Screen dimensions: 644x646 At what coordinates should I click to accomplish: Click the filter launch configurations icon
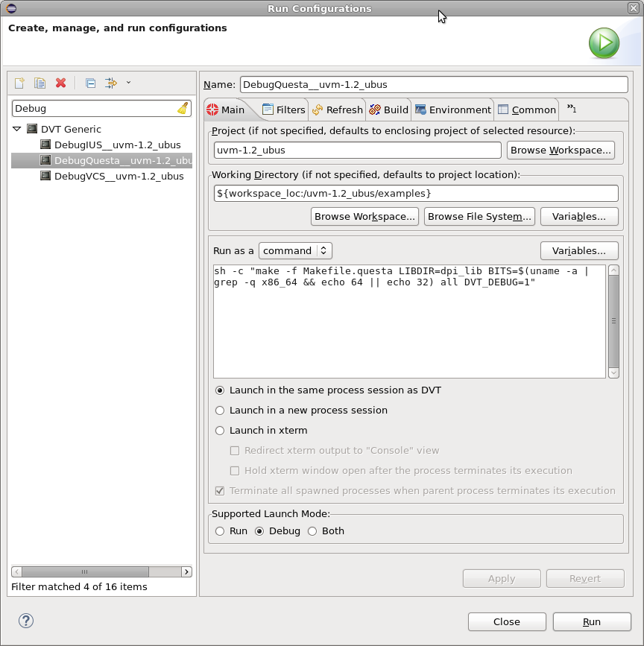click(110, 83)
